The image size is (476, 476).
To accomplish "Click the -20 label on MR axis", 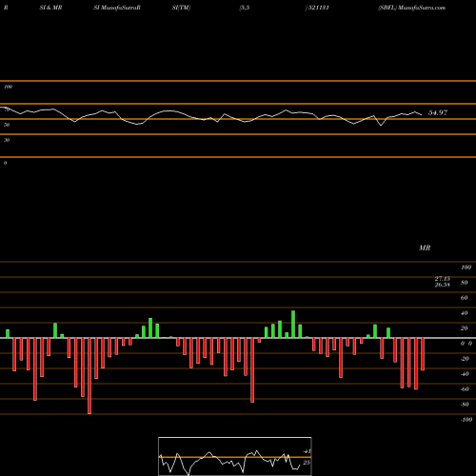I will [x=465, y=358].
